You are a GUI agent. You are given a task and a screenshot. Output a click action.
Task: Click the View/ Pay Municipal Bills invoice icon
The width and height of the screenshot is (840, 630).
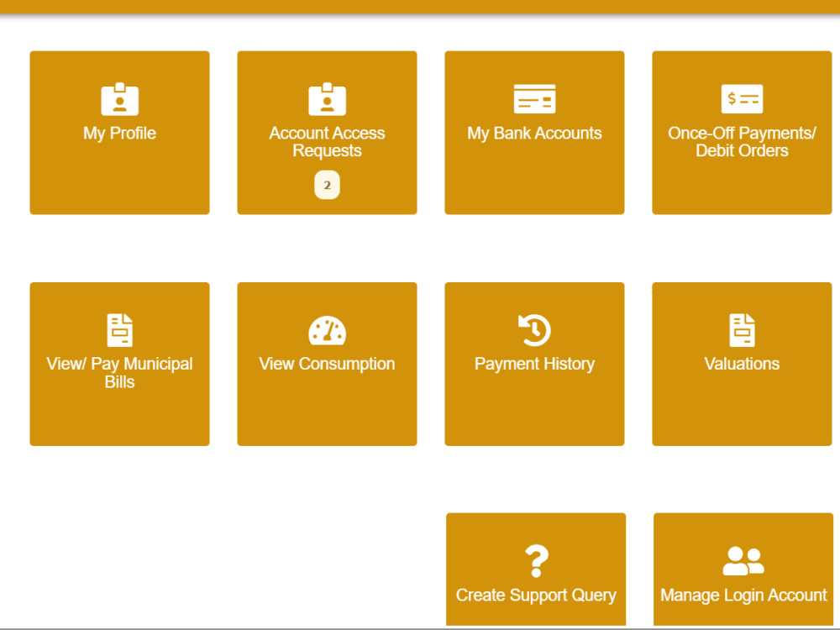click(119, 330)
